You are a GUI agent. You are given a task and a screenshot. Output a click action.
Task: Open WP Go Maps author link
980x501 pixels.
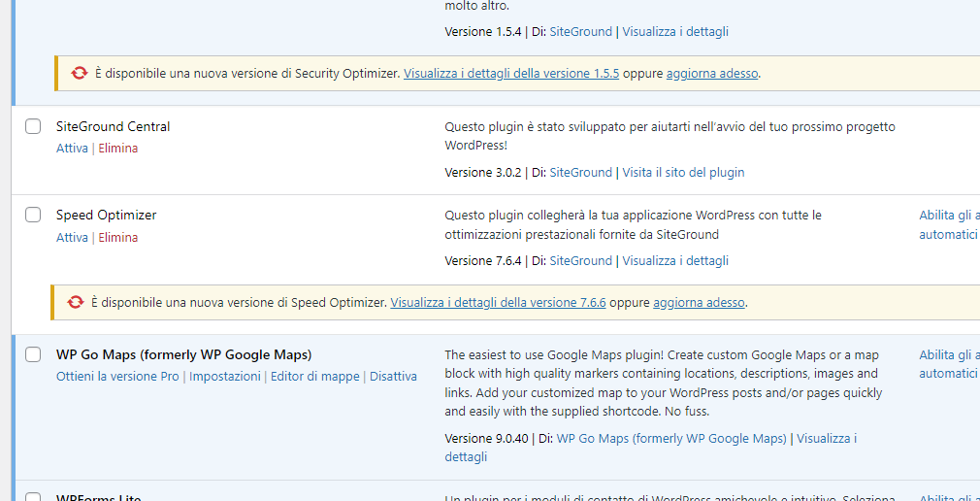pyautogui.click(x=671, y=439)
